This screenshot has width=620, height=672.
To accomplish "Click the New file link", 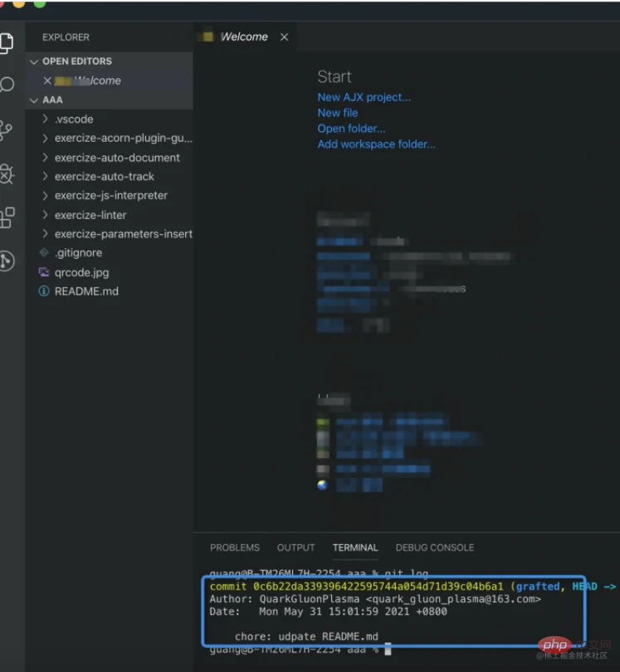I will pos(338,113).
